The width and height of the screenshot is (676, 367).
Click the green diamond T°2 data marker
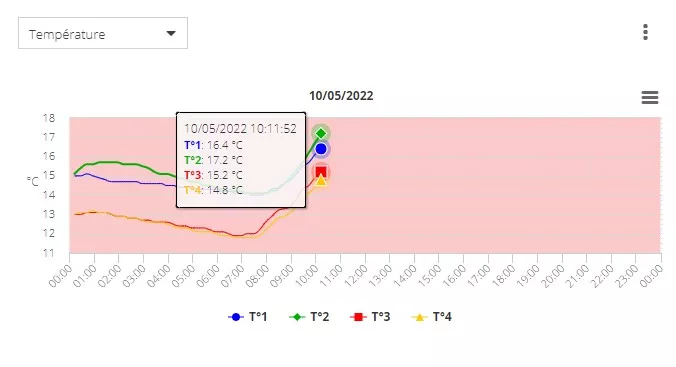point(321,133)
